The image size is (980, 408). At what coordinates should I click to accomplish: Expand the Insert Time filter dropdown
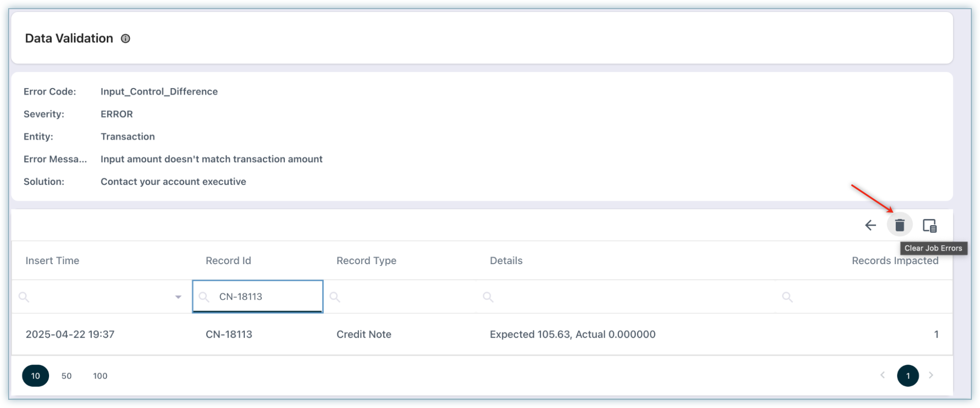click(x=178, y=297)
